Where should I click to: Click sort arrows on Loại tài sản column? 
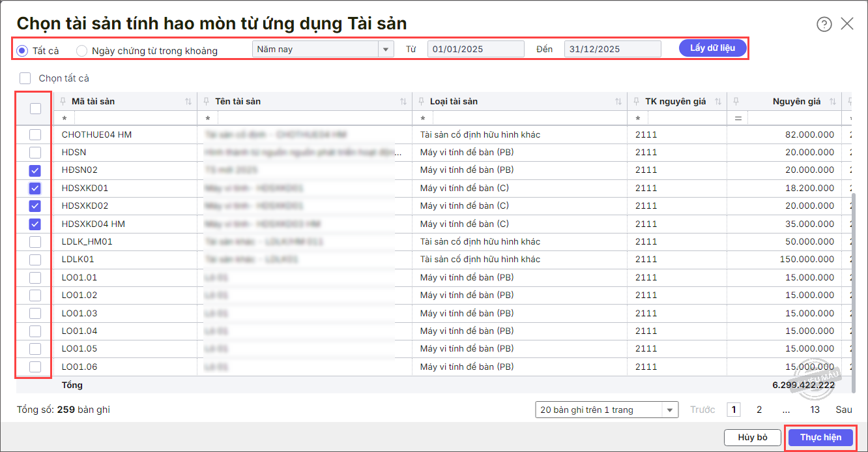(618, 102)
